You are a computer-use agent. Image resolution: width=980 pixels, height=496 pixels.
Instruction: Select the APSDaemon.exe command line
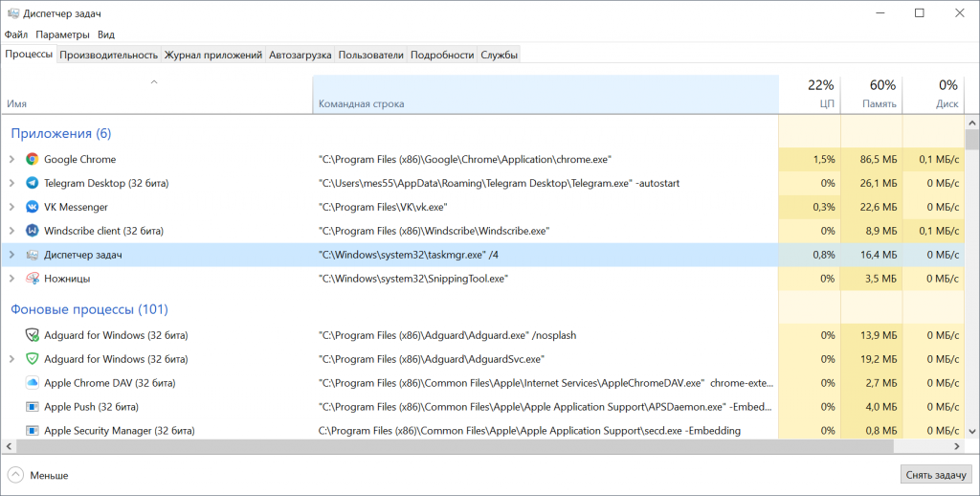(545, 407)
